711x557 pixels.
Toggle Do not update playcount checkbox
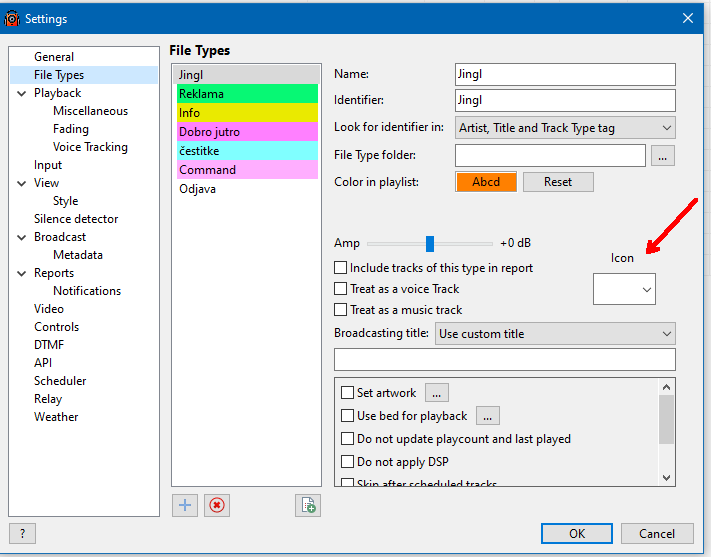(x=348, y=439)
